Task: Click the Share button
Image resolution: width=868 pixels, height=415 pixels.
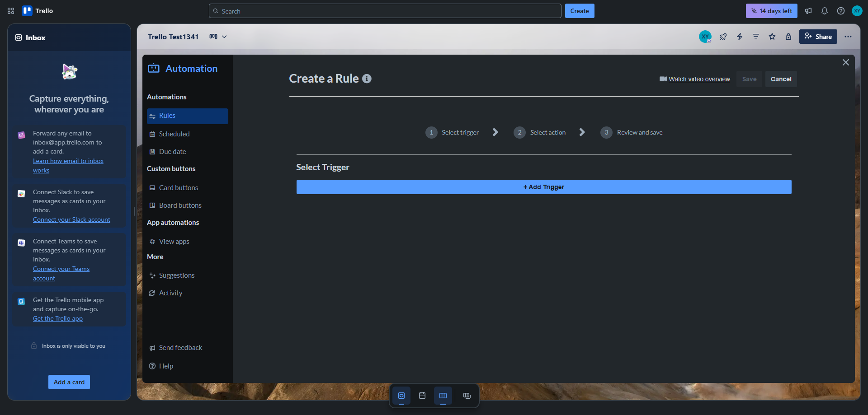Action: click(x=818, y=37)
